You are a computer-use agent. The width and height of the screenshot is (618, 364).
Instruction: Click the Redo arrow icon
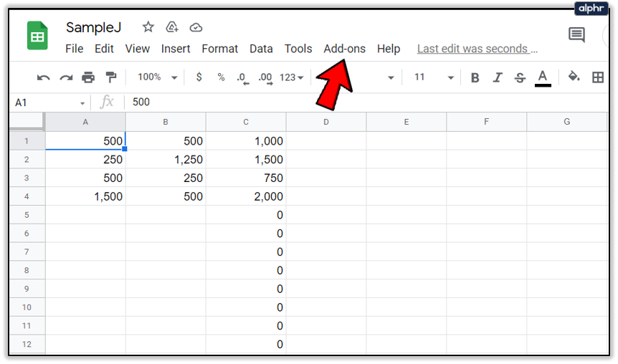click(x=66, y=77)
